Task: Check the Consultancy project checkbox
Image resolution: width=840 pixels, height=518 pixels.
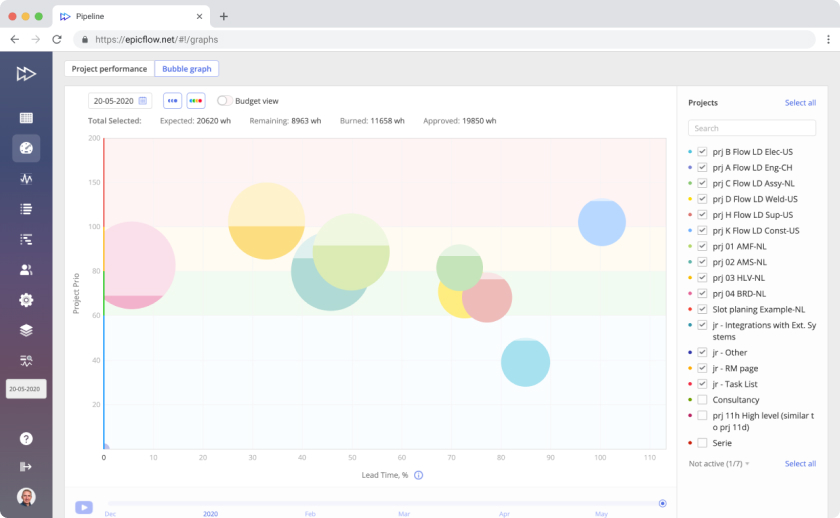Action: (x=702, y=399)
